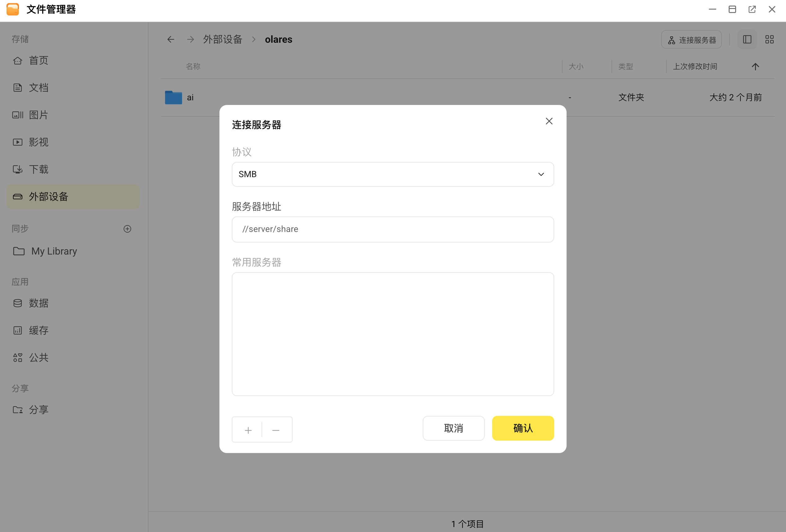Screen dimensions: 786x532
Task: Open My Library folder
Action: 73,251
